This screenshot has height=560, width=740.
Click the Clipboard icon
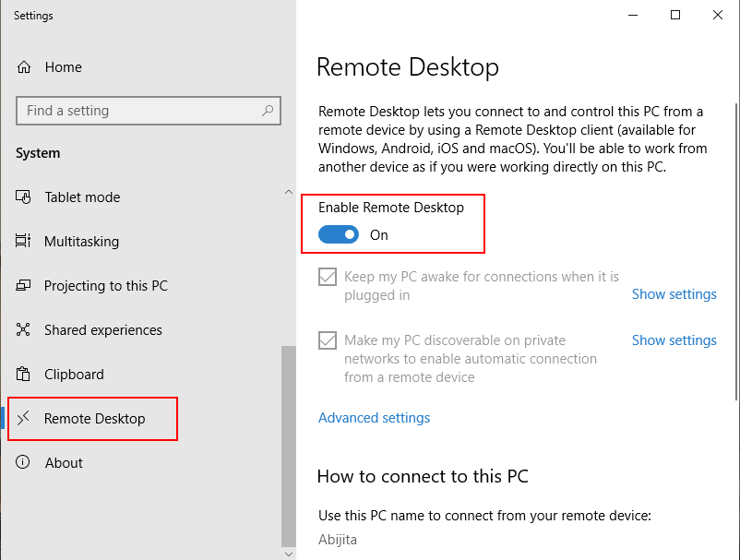point(24,375)
